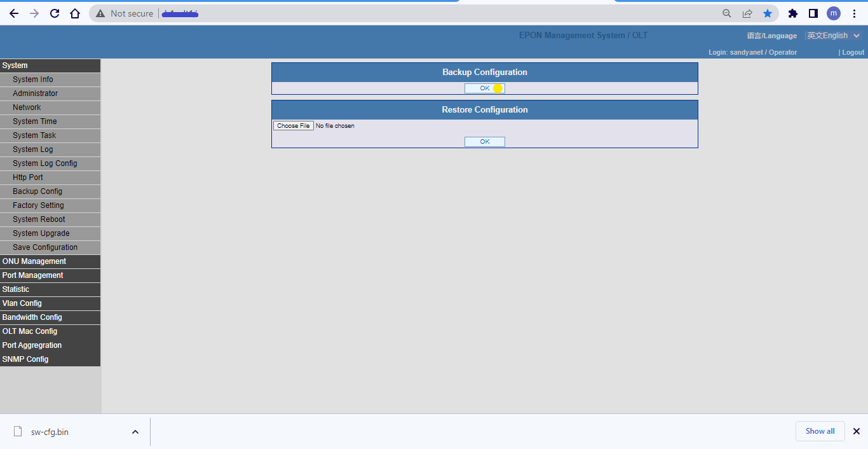Open the zoom magnifier icon in address bar
The height and width of the screenshot is (449, 868).
click(x=727, y=13)
